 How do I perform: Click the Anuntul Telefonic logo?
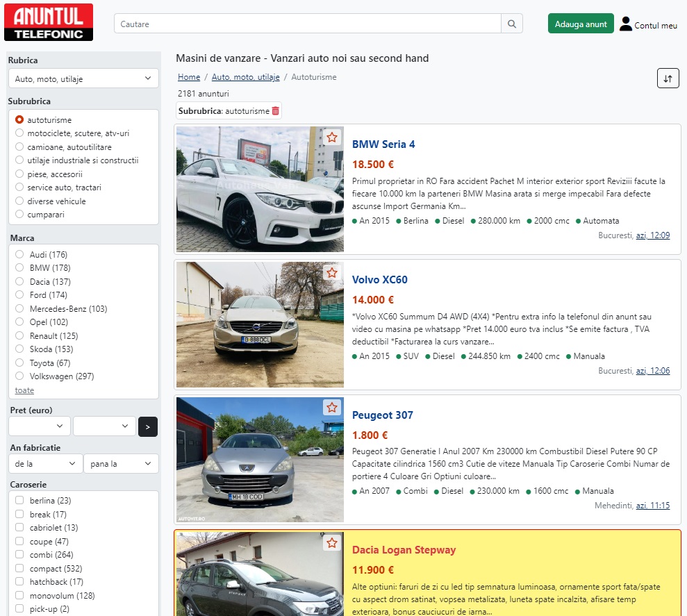[49, 22]
